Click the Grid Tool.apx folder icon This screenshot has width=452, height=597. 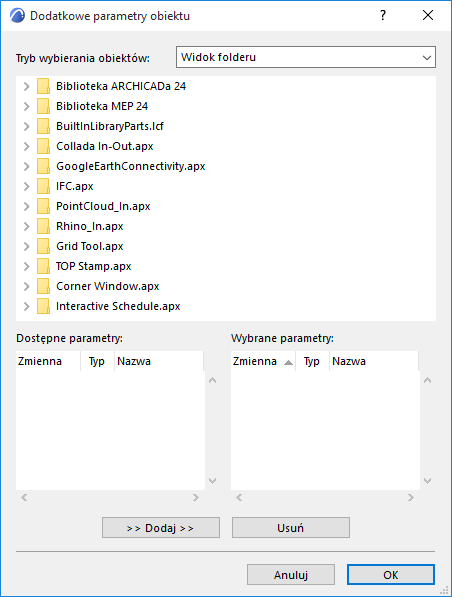point(43,246)
